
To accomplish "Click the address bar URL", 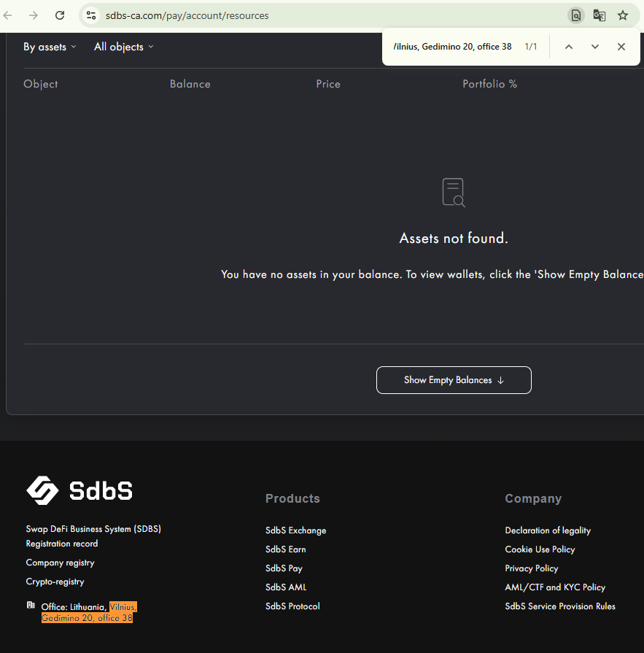I will coord(187,15).
